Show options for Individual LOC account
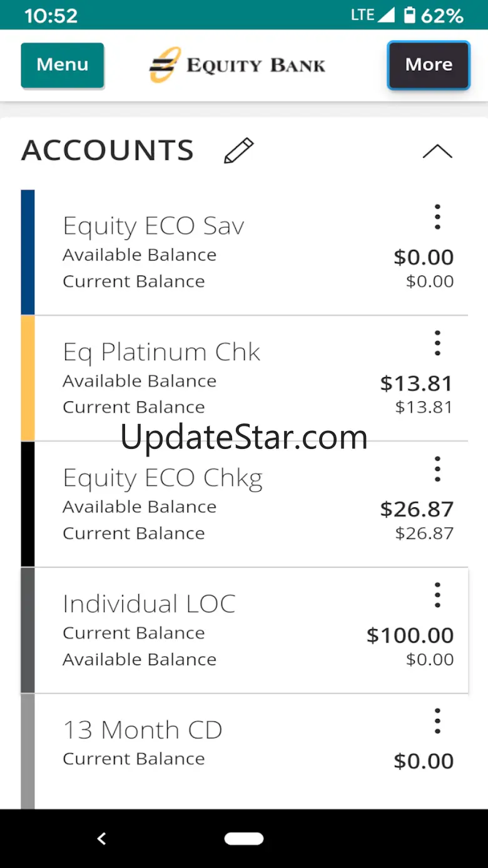 pyautogui.click(x=437, y=595)
